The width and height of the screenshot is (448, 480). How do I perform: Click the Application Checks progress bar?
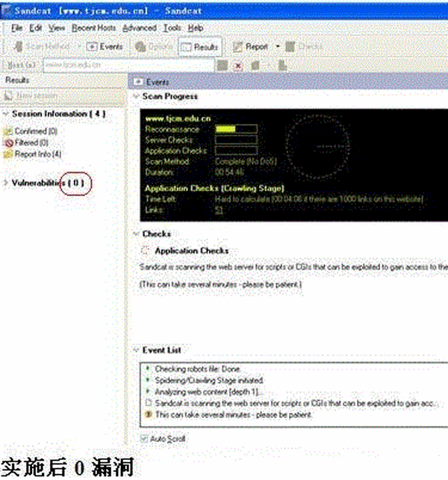click(236, 150)
